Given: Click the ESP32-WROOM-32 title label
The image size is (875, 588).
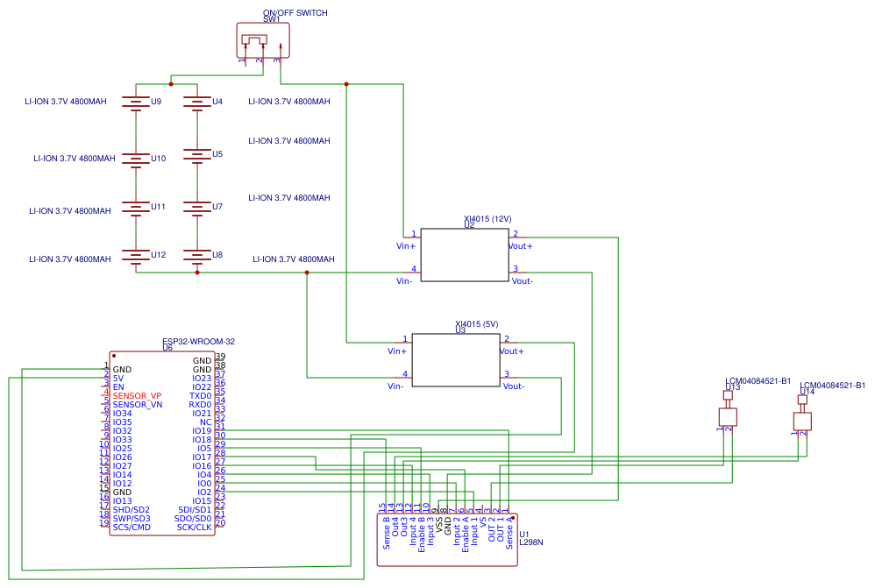Looking at the screenshot, I should (x=199, y=341).
